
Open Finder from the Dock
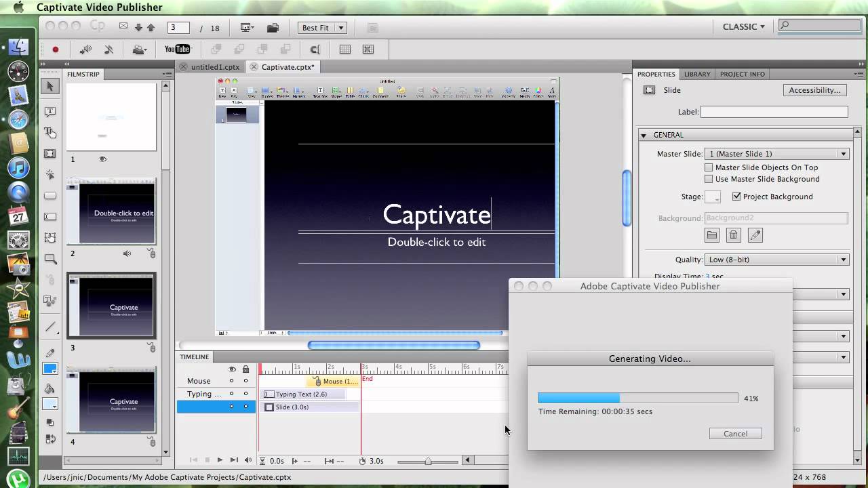click(18, 47)
